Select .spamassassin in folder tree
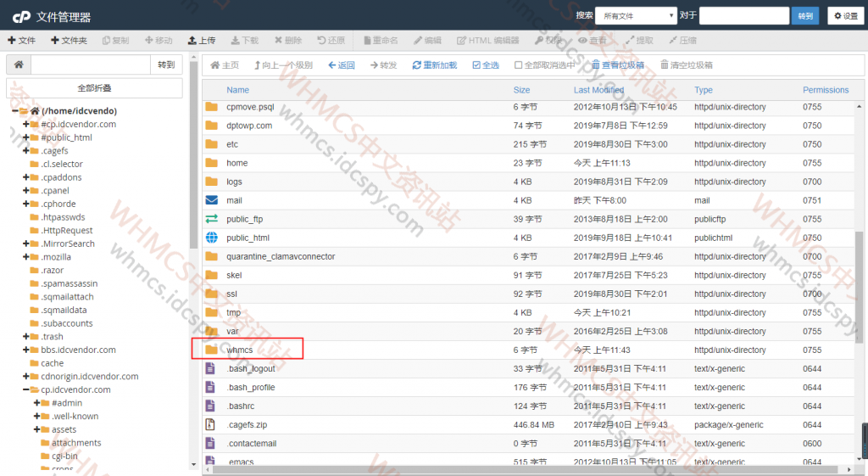 (x=69, y=283)
